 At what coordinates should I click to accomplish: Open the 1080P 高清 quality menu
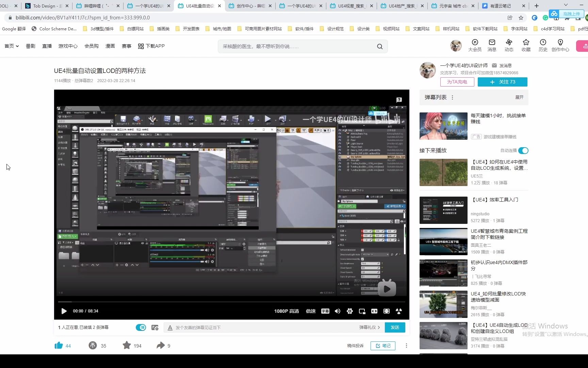287,311
